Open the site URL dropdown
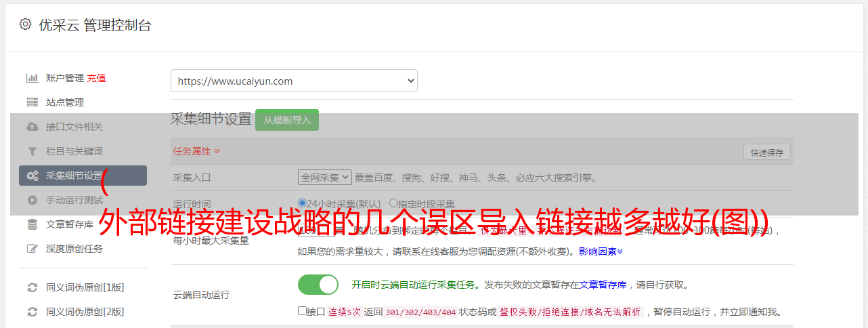 pos(294,81)
